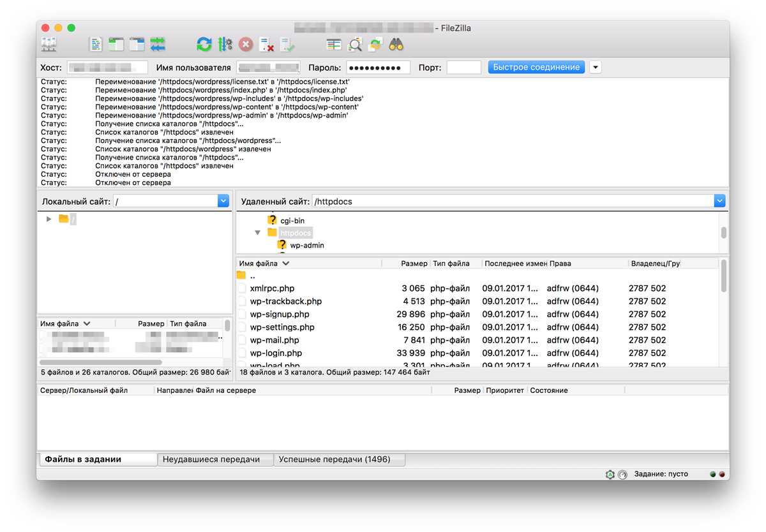Click the disconnect from server icon
766x532 pixels.
pos(267,45)
